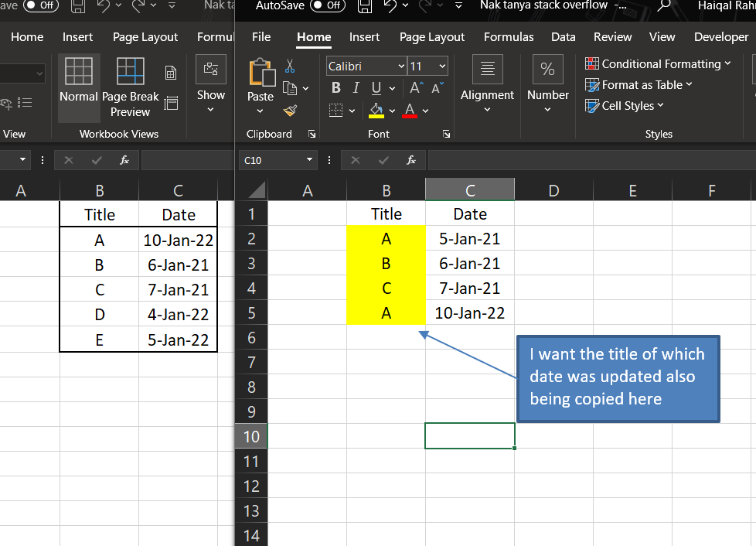Viewport: 756px width, 546px height.
Task: Click the Cut scissors icon
Action: (x=290, y=66)
